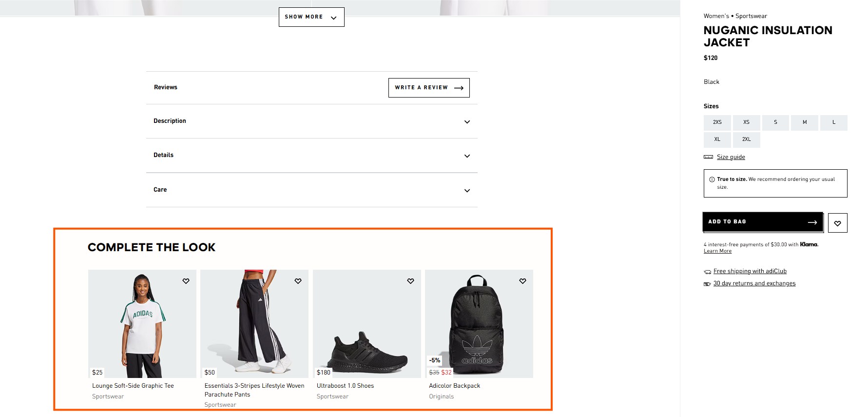Click Lounge Soft-Side Graphic Tee title
This screenshot has width=868, height=417.
click(x=133, y=386)
